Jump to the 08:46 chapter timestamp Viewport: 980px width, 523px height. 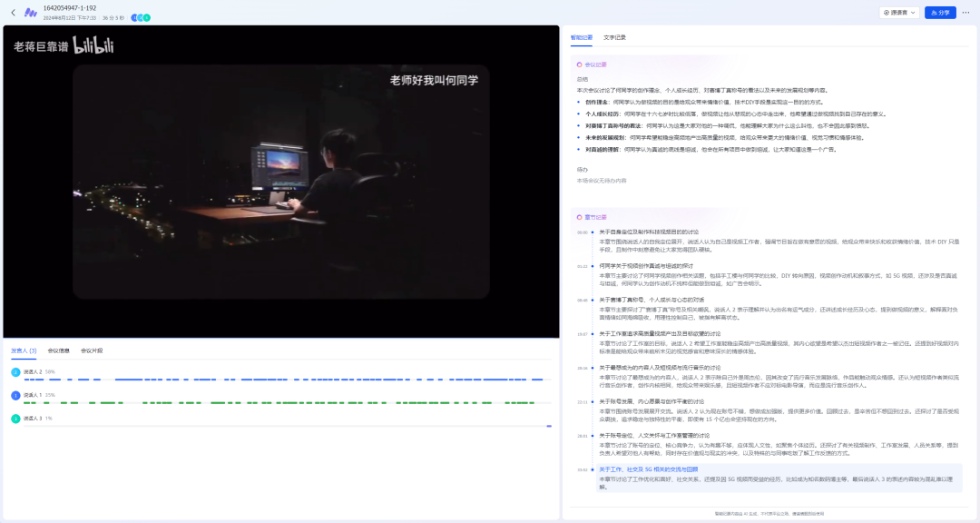click(x=583, y=301)
